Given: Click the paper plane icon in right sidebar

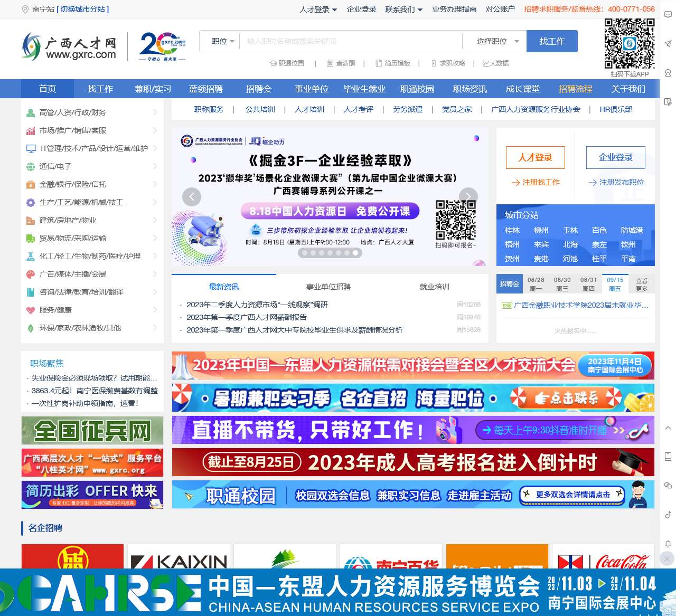Looking at the screenshot, I should pyautogui.click(x=668, y=44).
